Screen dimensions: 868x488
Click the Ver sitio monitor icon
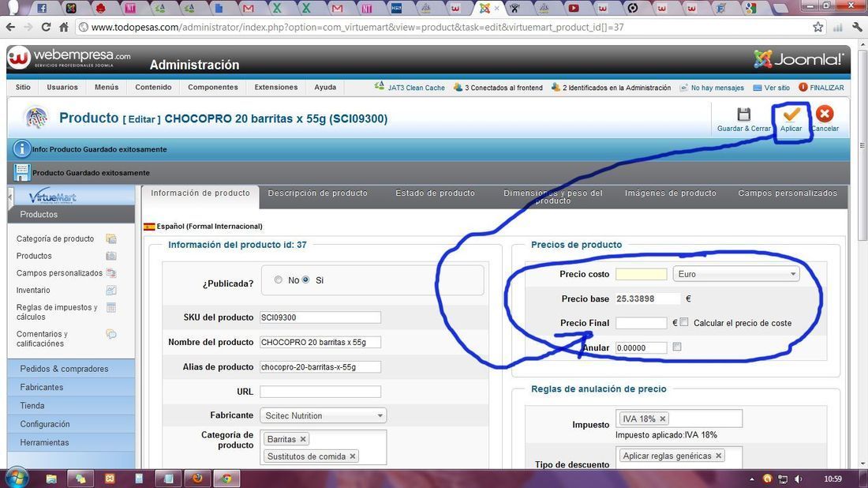(x=758, y=88)
